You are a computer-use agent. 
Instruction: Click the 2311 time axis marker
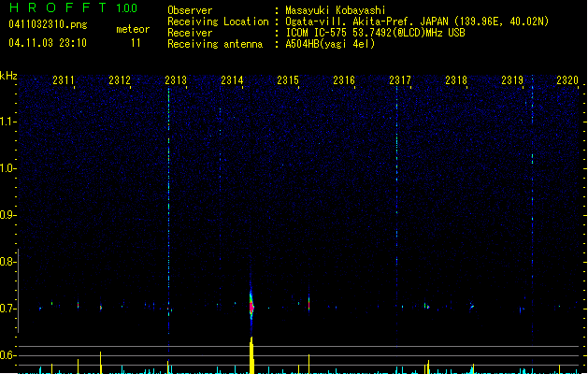[64, 80]
